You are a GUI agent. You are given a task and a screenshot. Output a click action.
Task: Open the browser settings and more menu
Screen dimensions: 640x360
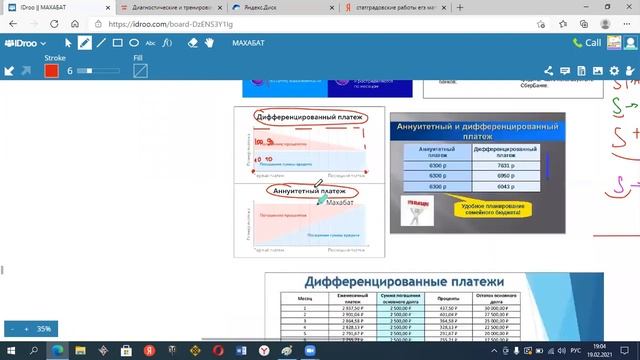tap(627, 24)
